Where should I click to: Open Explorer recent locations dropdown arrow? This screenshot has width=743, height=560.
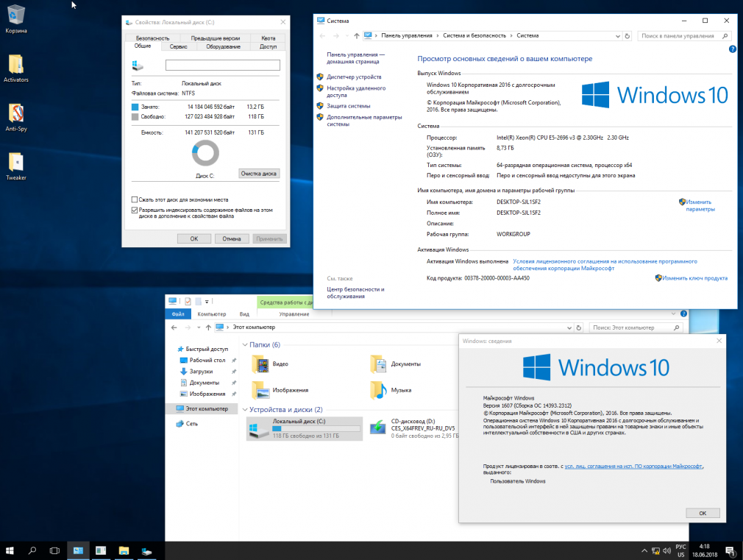click(x=199, y=327)
